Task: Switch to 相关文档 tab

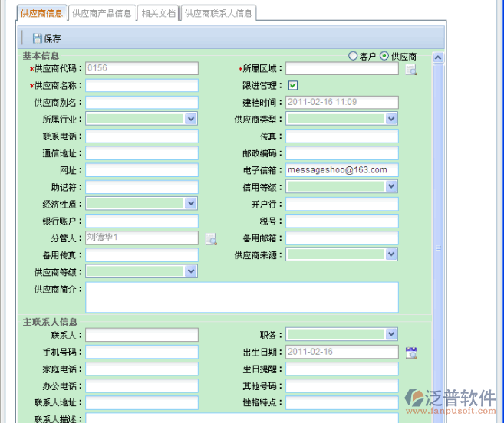Action: point(159,13)
